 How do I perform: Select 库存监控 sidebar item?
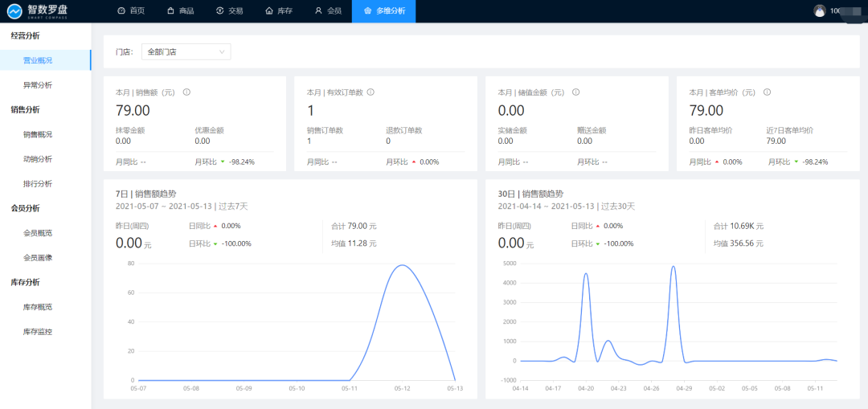coord(38,332)
